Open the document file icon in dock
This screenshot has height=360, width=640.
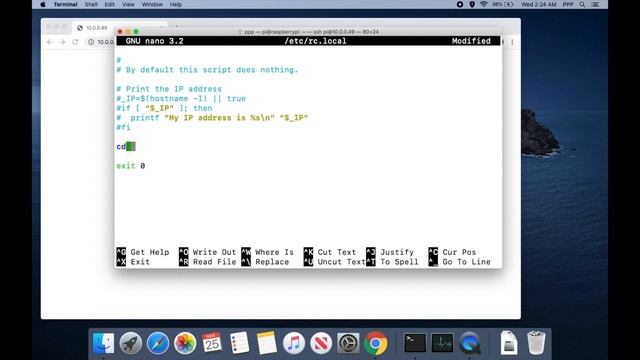pyautogui.click(x=509, y=343)
